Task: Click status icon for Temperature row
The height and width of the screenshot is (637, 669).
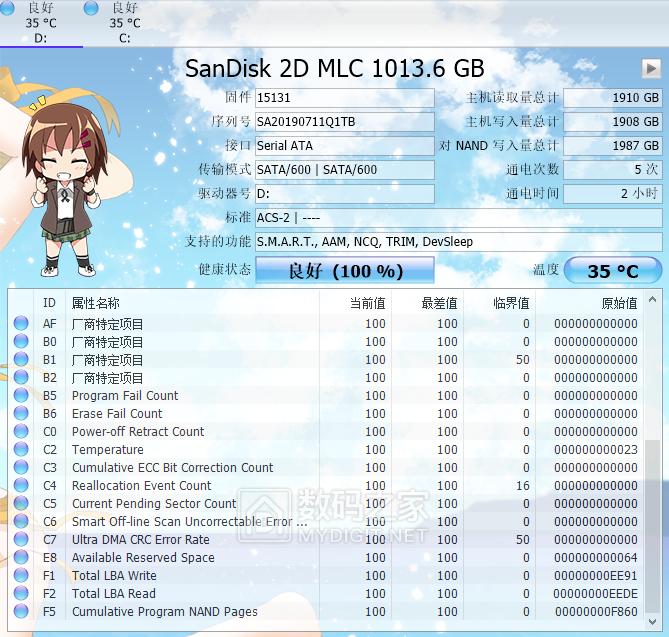Action: pyautogui.click(x=21, y=449)
